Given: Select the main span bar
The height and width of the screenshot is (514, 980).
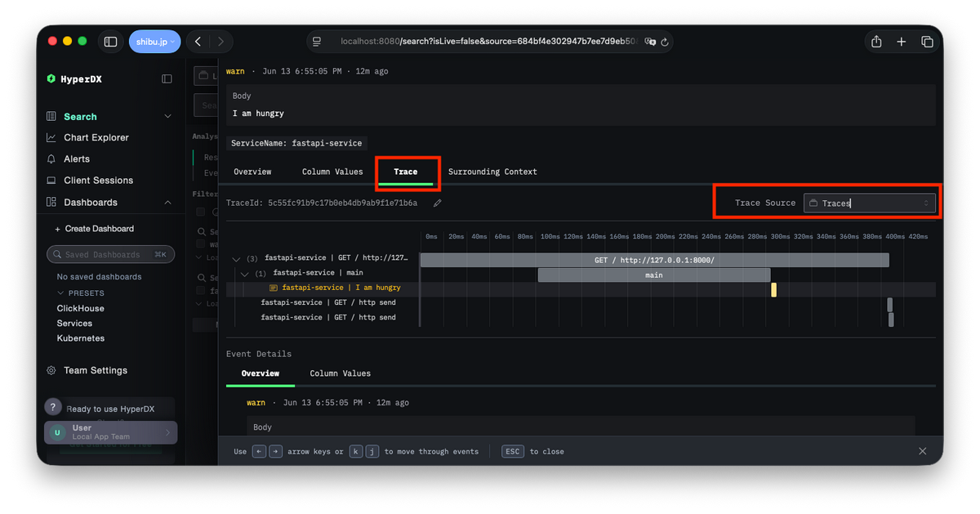Looking at the screenshot, I should pos(653,275).
